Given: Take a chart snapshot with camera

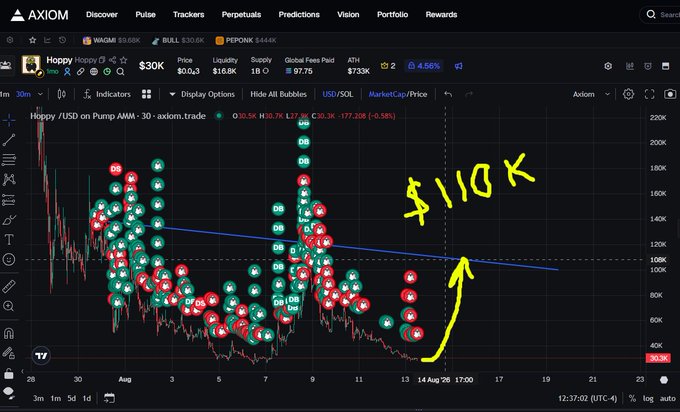Looking at the screenshot, I should (670, 94).
